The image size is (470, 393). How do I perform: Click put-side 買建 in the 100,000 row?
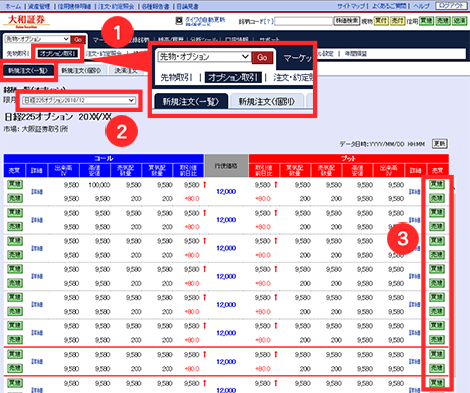(437, 184)
